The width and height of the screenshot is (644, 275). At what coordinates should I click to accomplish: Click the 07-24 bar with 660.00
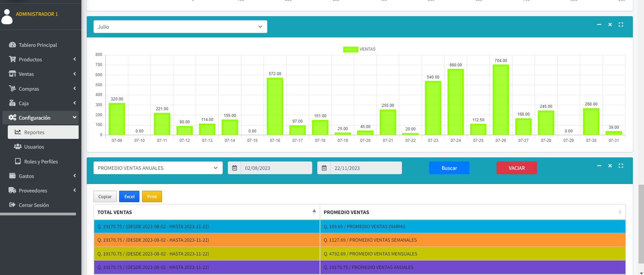pos(456,102)
